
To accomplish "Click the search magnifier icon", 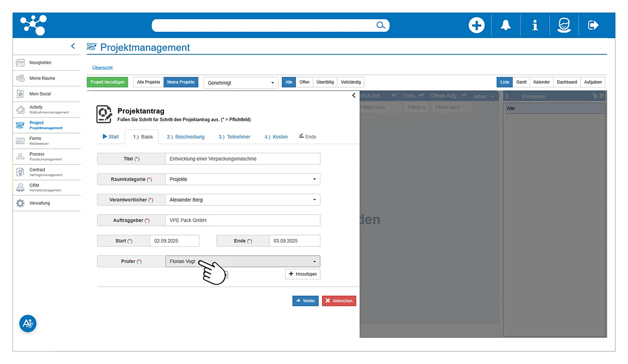I will 381,26.
